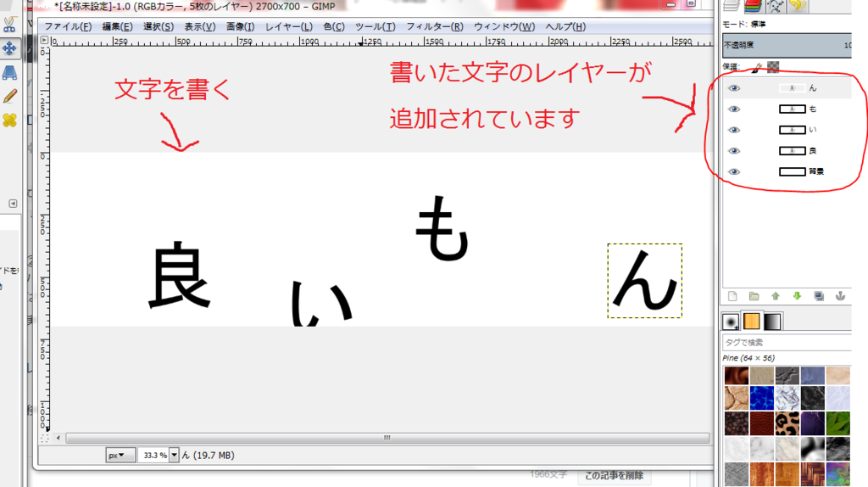868x487 pixels.
Task: Duplicate the current layer
Action: 819,296
